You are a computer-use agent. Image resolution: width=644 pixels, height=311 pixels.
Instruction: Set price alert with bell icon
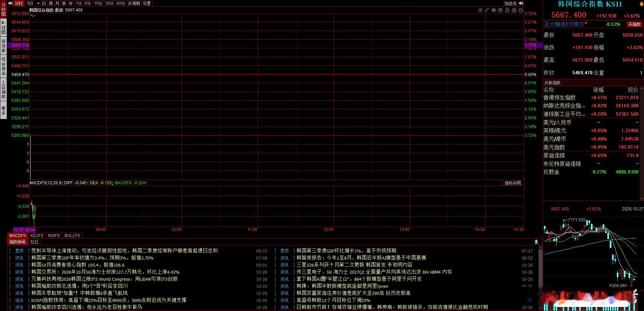coord(641,4)
